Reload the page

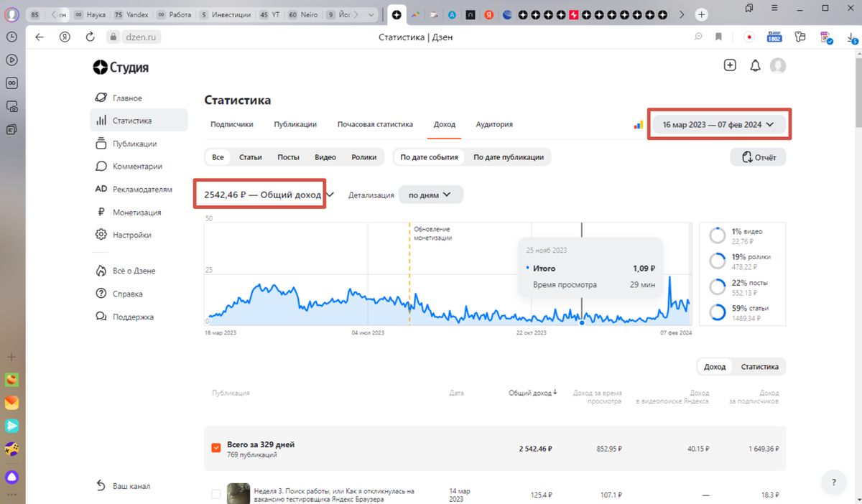point(90,37)
